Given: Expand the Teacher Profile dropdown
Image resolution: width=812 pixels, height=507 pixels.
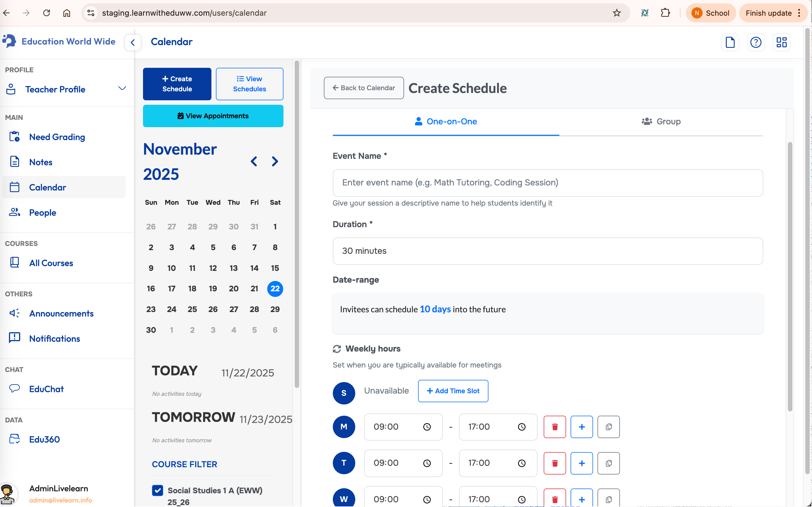Looking at the screenshot, I should click(x=122, y=89).
